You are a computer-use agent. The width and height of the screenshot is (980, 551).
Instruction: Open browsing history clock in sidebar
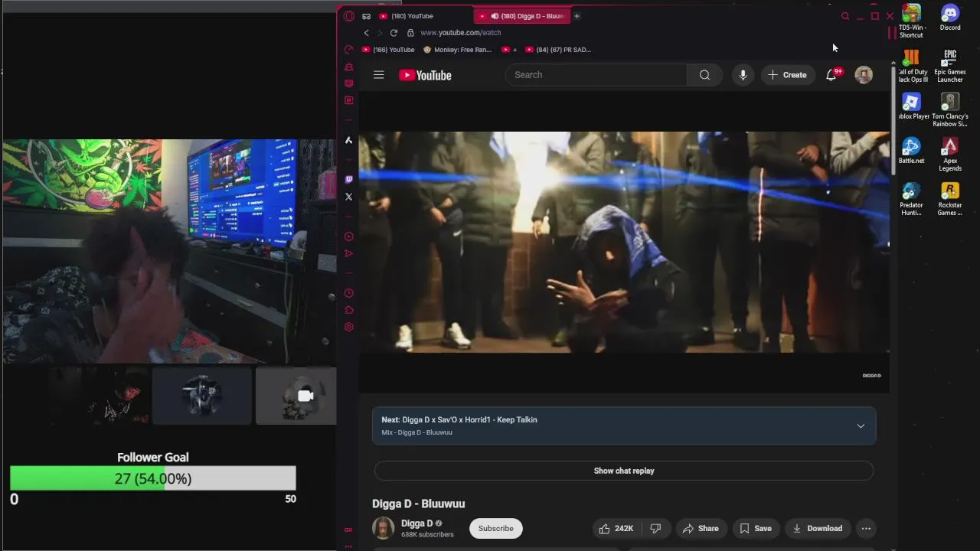[x=349, y=293]
